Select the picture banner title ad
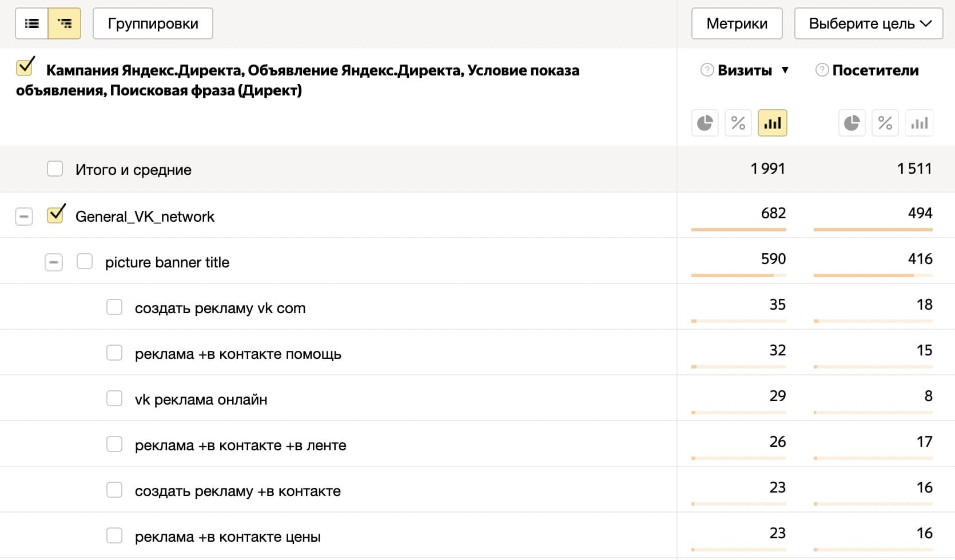This screenshot has height=560, width=955. (167, 262)
